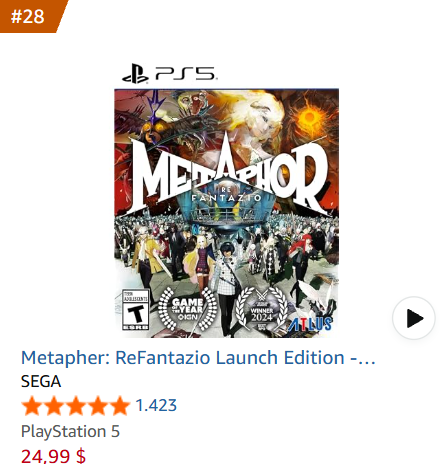Click the RE FANTAZIO subtitle on cover
The image size is (445, 464).
(227, 194)
